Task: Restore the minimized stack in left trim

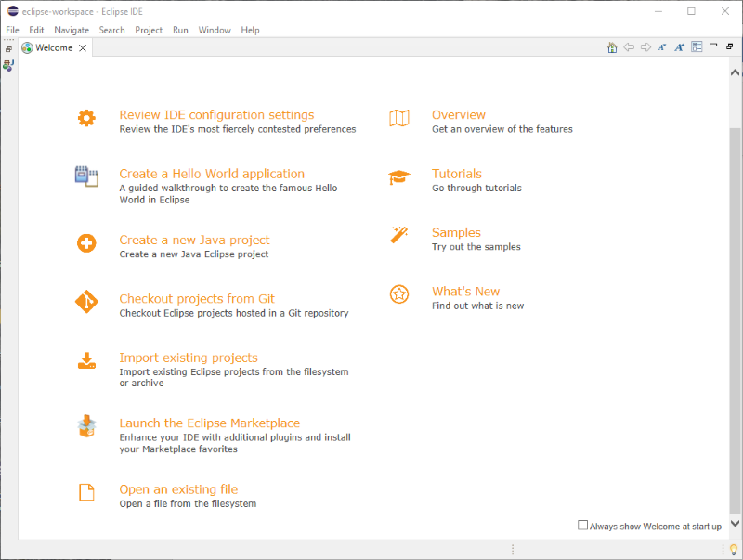Action: coord(8,49)
